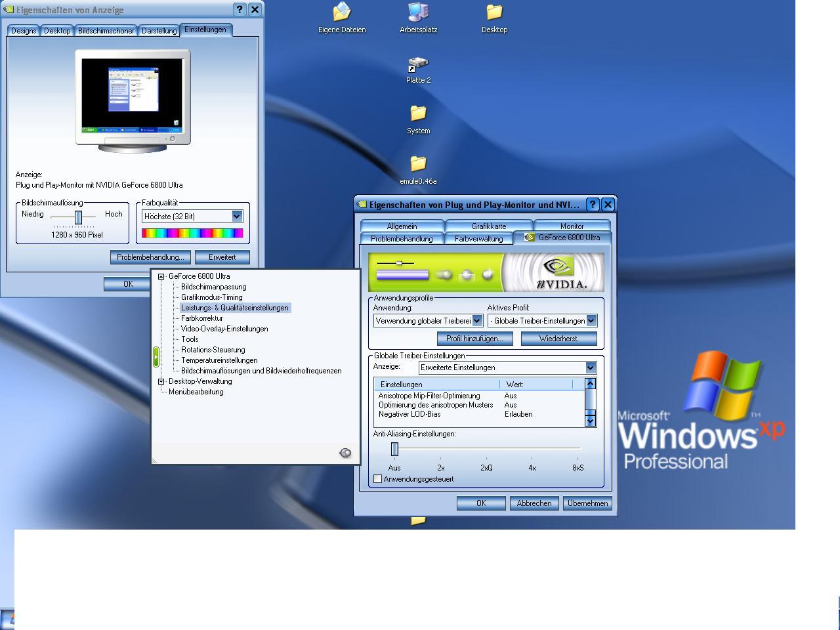Click the Übernehmen button
The image size is (840, 630).
(x=587, y=503)
